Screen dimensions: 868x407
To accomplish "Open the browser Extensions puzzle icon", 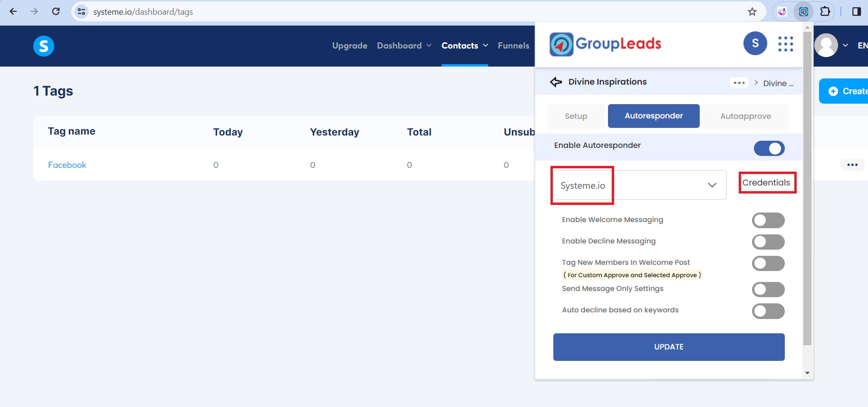I will tap(825, 11).
